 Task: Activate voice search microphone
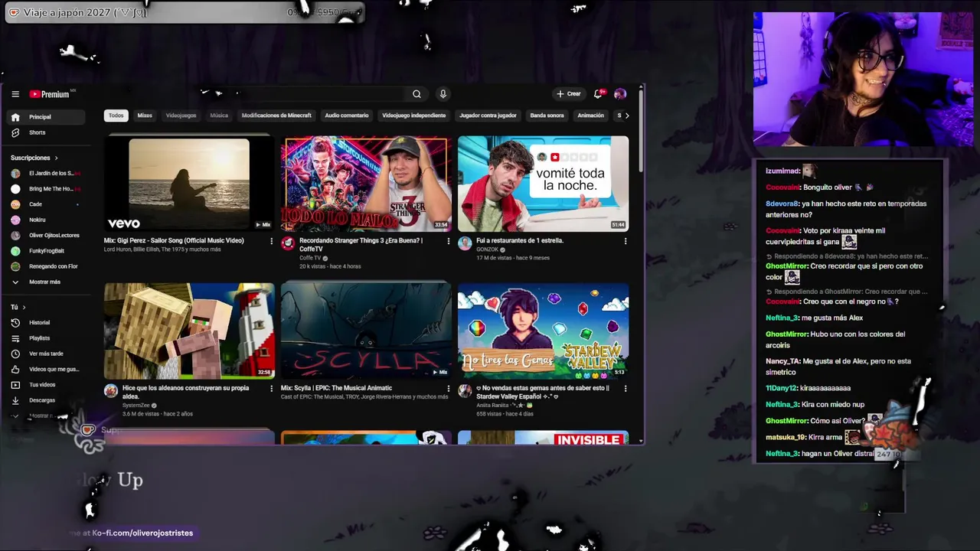(443, 94)
